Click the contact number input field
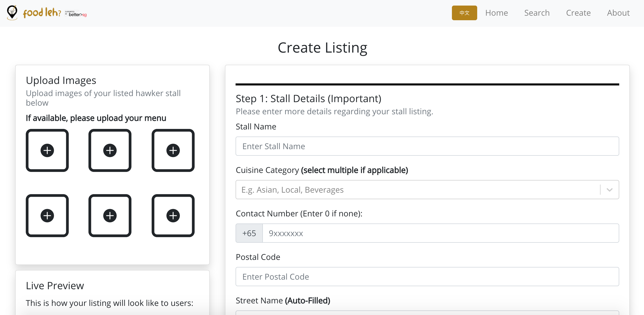Viewport: 644px width, 315px height. [x=440, y=233]
